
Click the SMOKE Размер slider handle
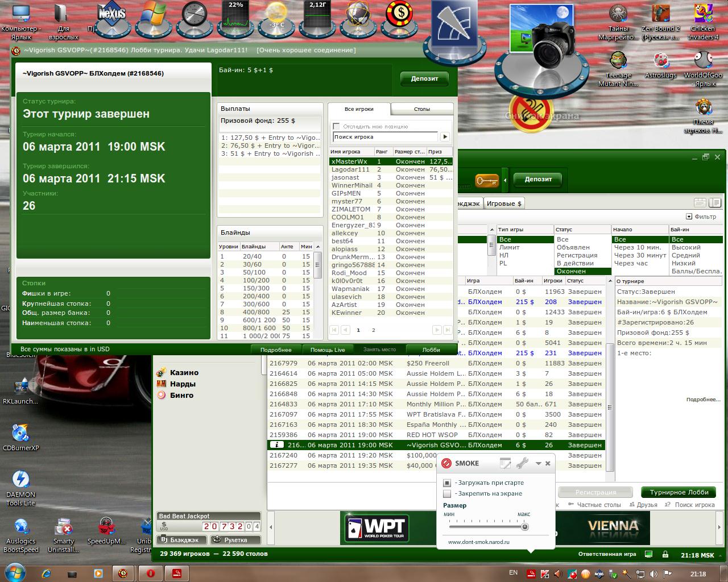click(x=524, y=527)
